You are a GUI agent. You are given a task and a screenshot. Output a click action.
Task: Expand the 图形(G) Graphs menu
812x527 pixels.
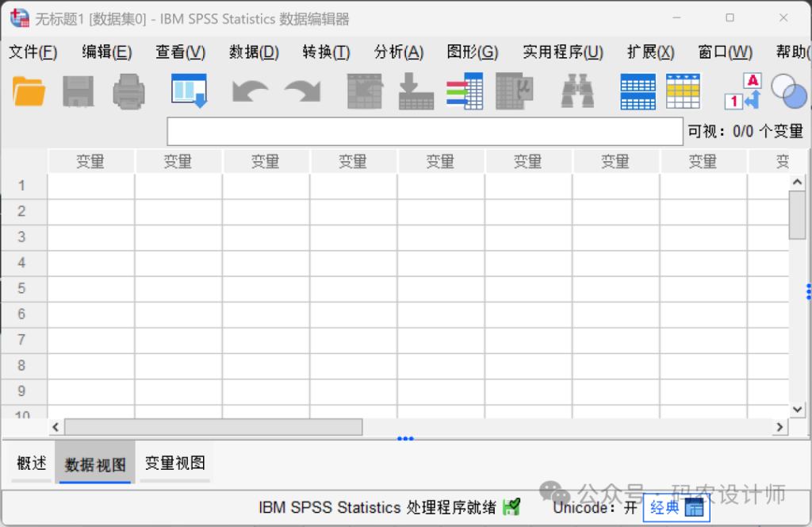(x=473, y=52)
